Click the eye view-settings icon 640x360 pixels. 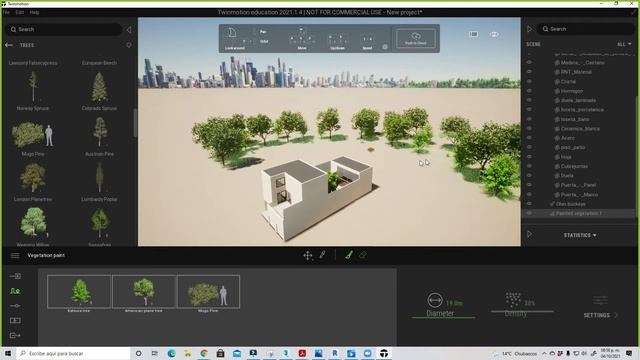[x=494, y=34]
